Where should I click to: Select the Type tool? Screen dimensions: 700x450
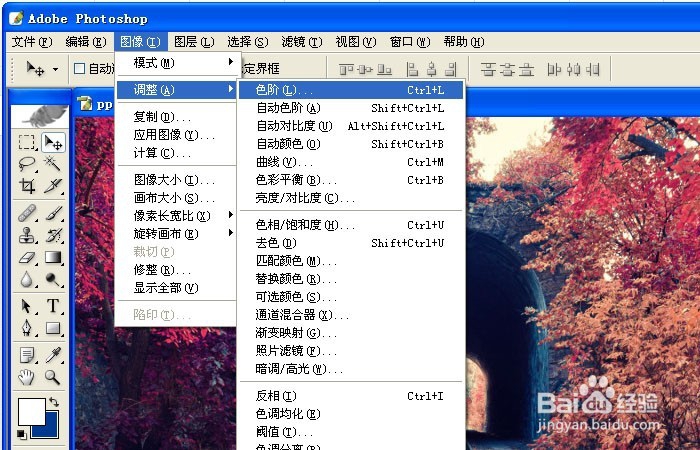pyautogui.click(x=53, y=306)
